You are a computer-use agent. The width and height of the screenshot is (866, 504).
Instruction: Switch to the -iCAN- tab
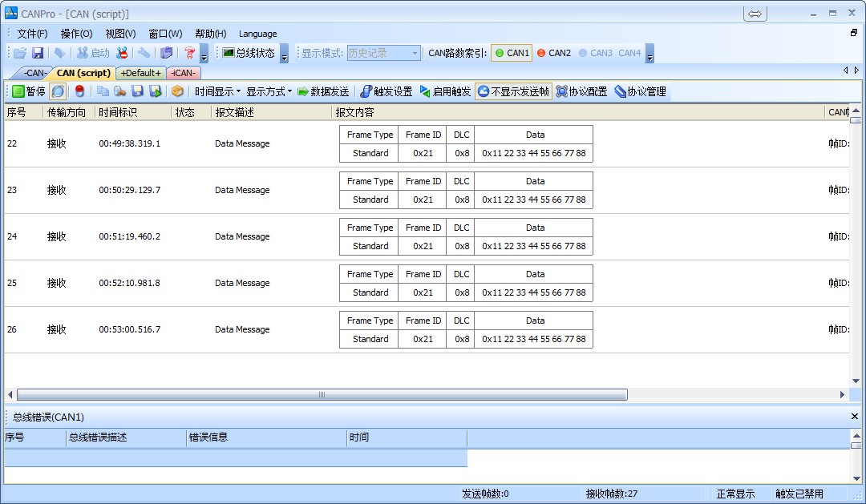(x=184, y=73)
